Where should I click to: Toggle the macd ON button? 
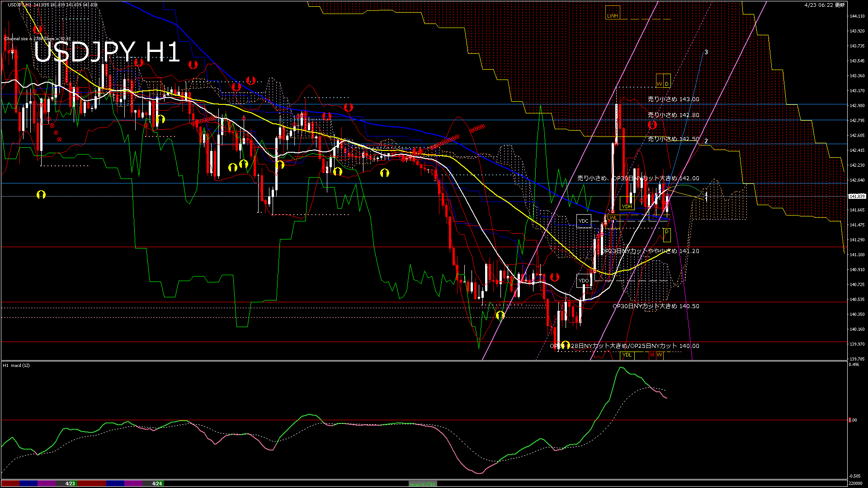(x=423, y=484)
